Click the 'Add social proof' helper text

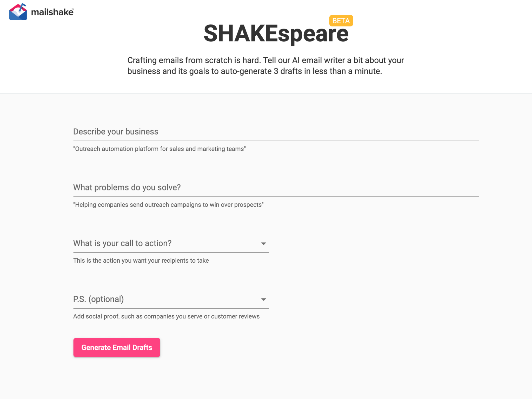pos(166,316)
